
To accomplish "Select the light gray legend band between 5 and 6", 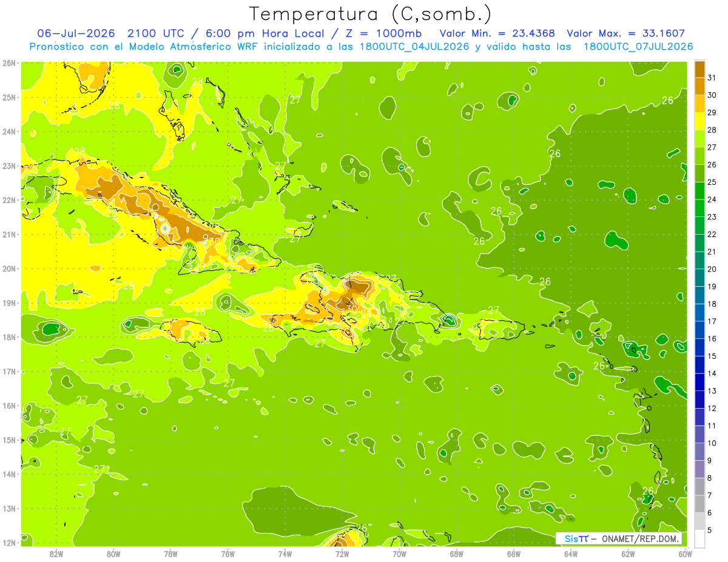I will click(x=699, y=521).
